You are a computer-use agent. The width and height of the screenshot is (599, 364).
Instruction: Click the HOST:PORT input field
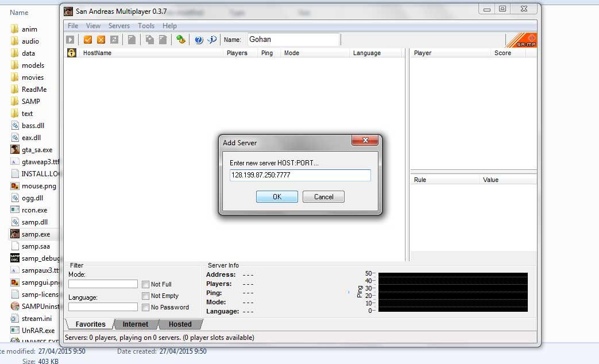pos(300,175)
